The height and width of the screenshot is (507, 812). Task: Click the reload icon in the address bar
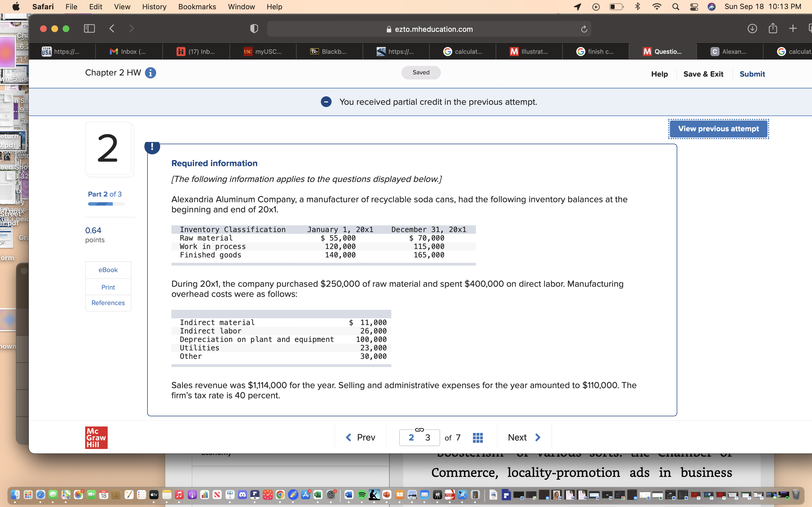point(584,29)
